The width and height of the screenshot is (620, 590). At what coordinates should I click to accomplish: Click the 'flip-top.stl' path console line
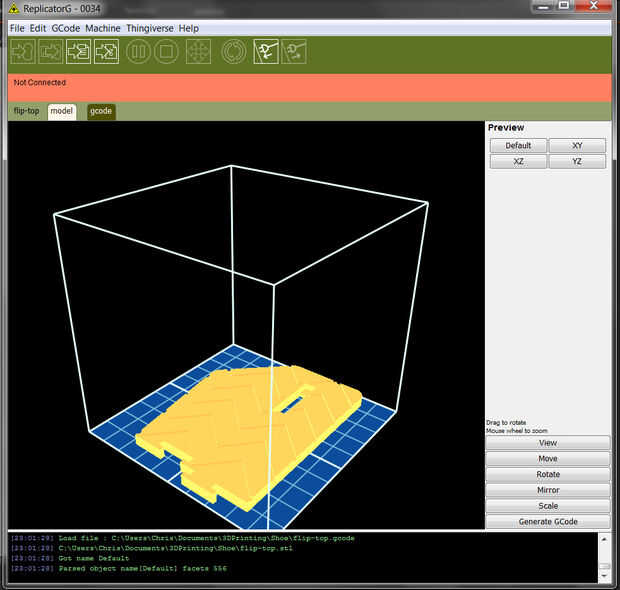pyautogui.click(x=151, y=548)
